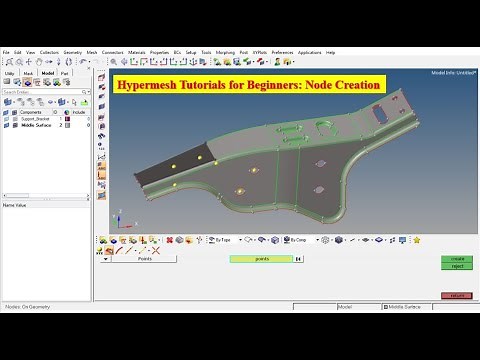The width and height of the screenshot is (480, 360).
Task: Toggle visibility of Middle Surface component
Action: (x=6, y=125)
